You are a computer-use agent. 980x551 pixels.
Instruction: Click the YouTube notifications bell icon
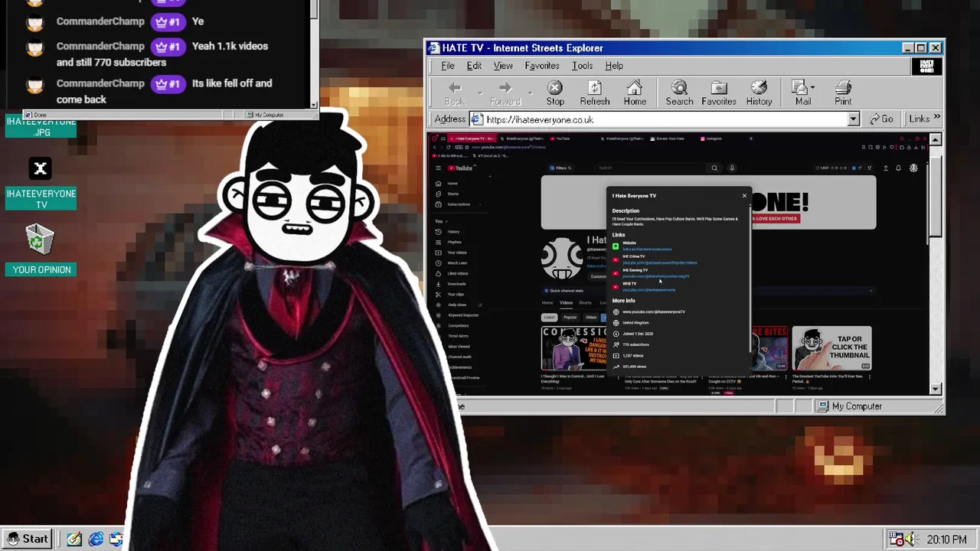coord(898,168)
